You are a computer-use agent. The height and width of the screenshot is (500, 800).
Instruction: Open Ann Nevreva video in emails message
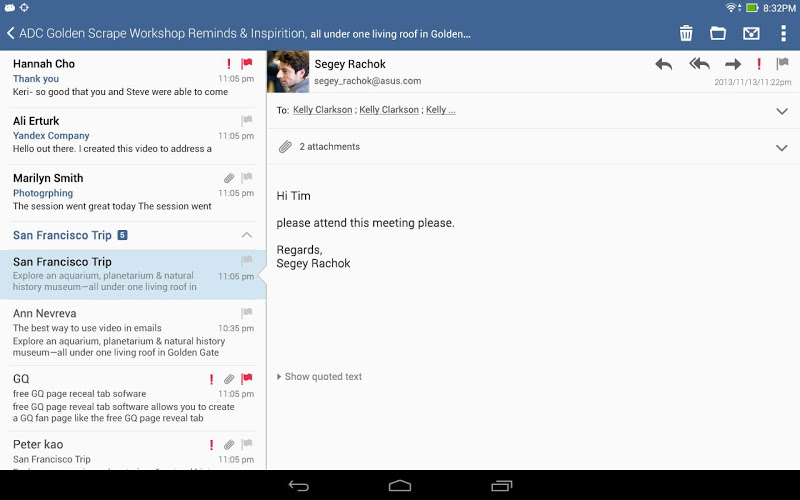click(x=133, y=332)
